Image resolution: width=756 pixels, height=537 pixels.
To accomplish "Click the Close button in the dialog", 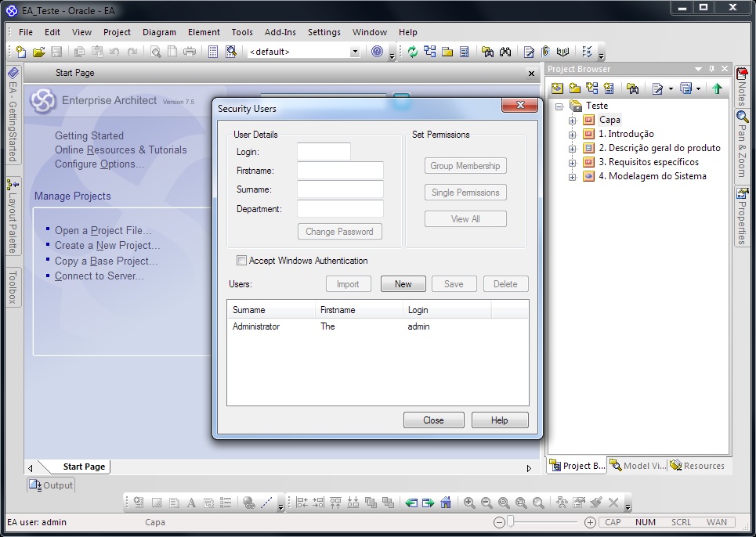I will pyautogui.click(x=433, y=420).
